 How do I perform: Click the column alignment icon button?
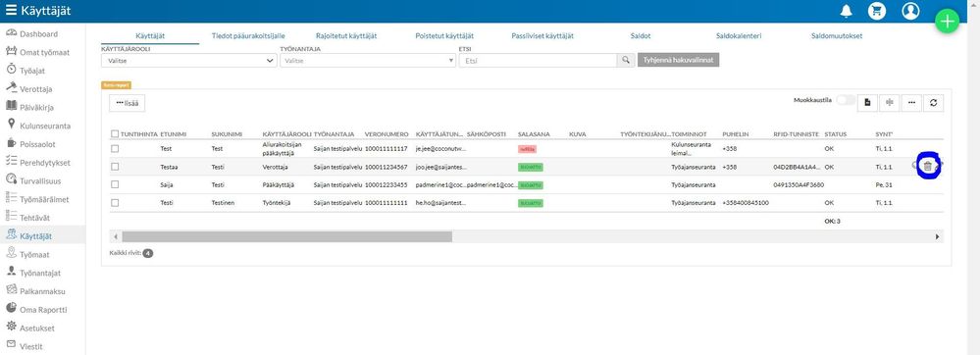coord(889,103)
